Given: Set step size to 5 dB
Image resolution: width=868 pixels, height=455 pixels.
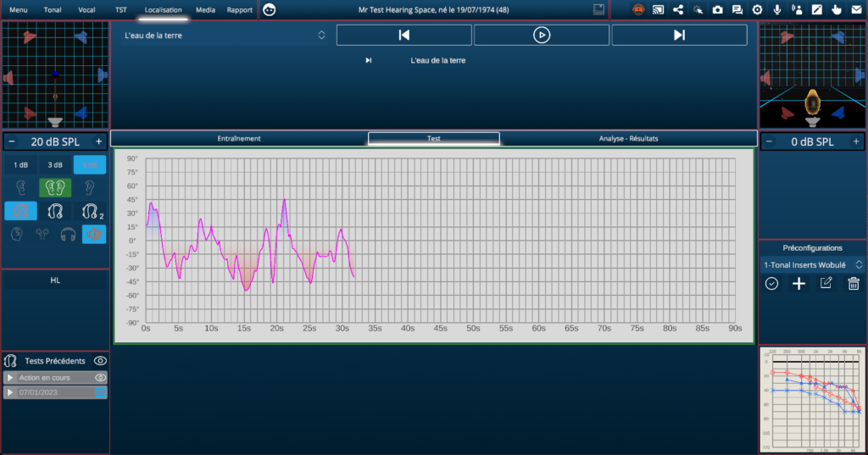Looking at the screenshot, I should click(x=90, y=165).
